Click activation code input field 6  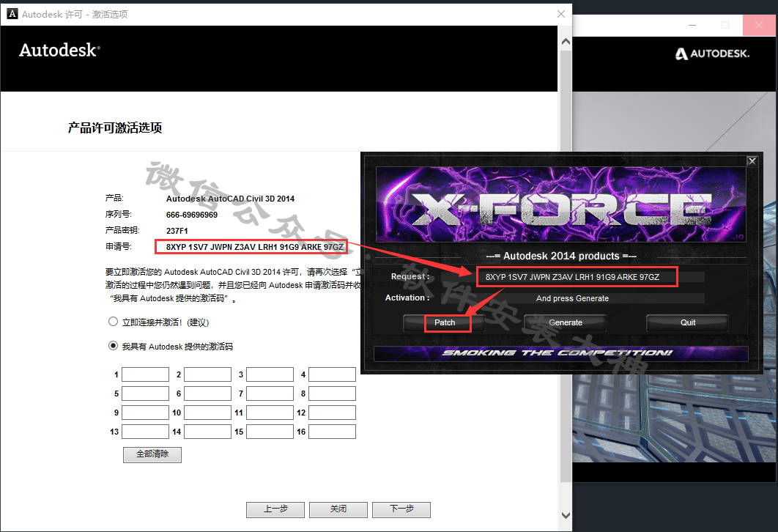click(207, 394)
